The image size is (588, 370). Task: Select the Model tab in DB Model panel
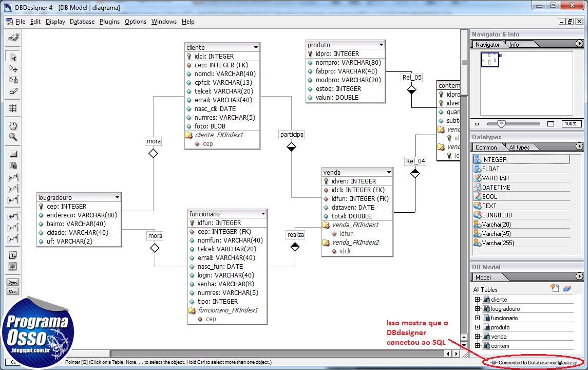tap(483, 277)
